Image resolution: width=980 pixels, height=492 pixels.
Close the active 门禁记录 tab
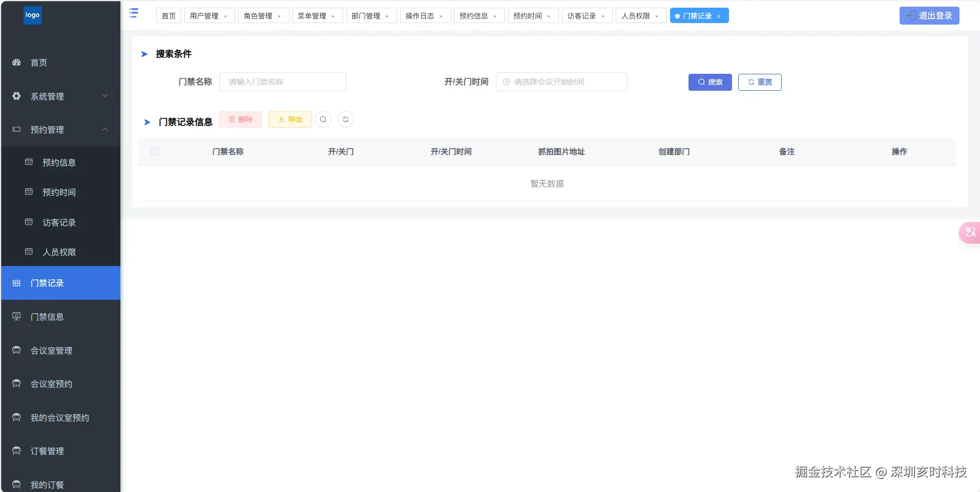point(719,16)
